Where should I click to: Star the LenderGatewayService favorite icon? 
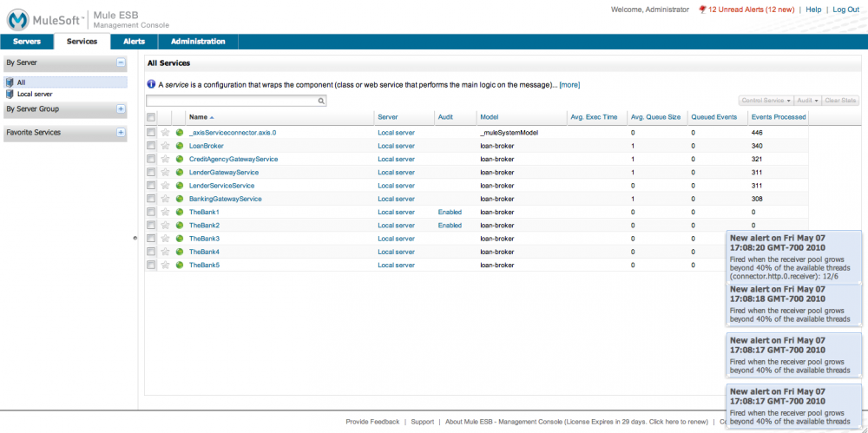(165, 172)
